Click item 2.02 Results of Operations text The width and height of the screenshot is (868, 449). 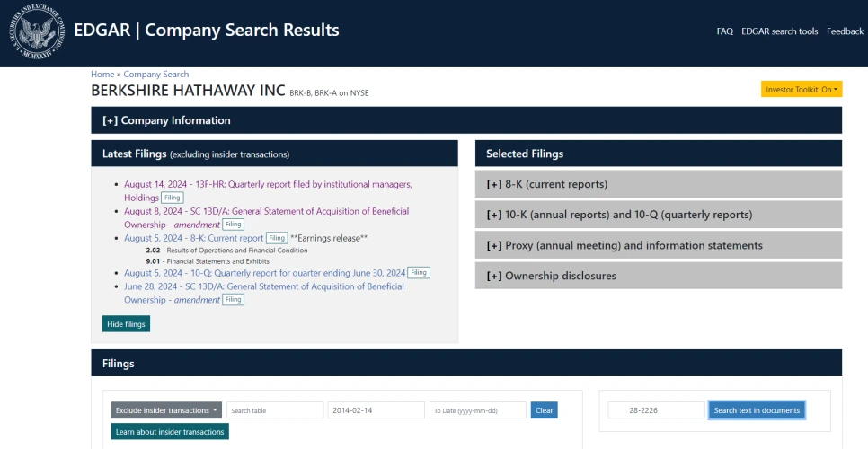227,251
